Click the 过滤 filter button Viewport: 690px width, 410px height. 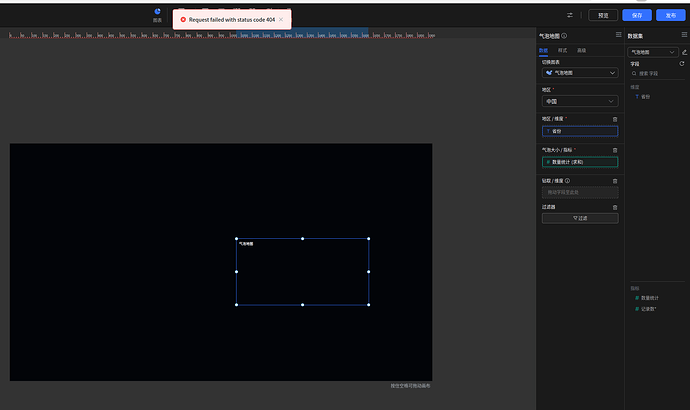(580, 218)
